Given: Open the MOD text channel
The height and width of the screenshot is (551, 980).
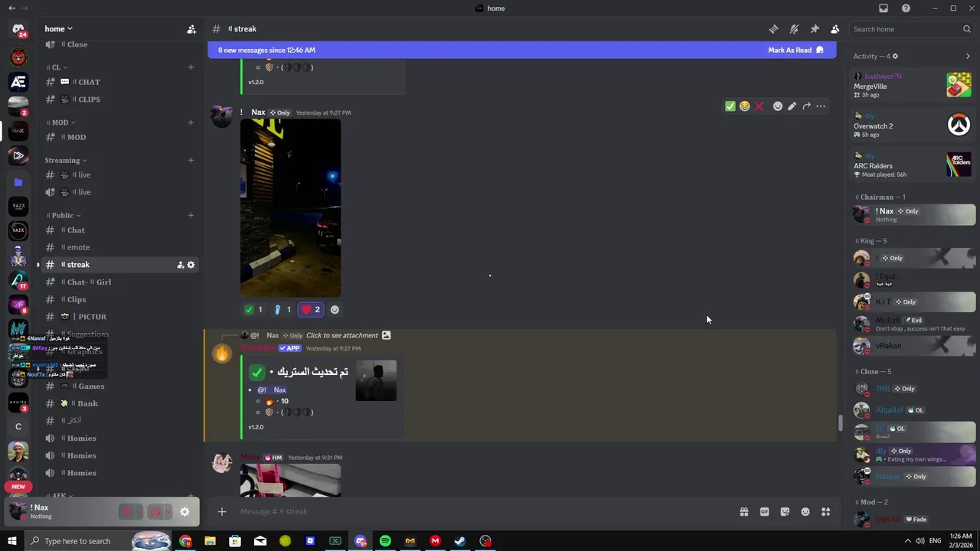Looking at the screenshot, I should click(120, 137).
